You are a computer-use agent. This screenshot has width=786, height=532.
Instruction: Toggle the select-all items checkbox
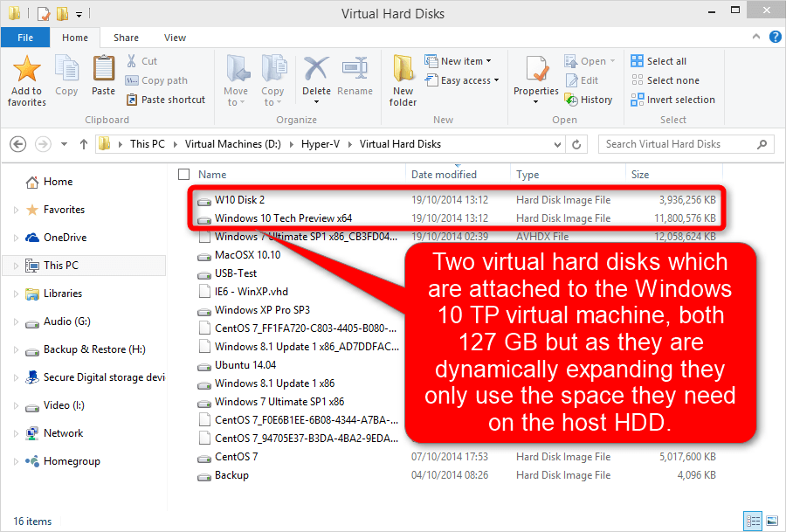(x=184, y=174)
